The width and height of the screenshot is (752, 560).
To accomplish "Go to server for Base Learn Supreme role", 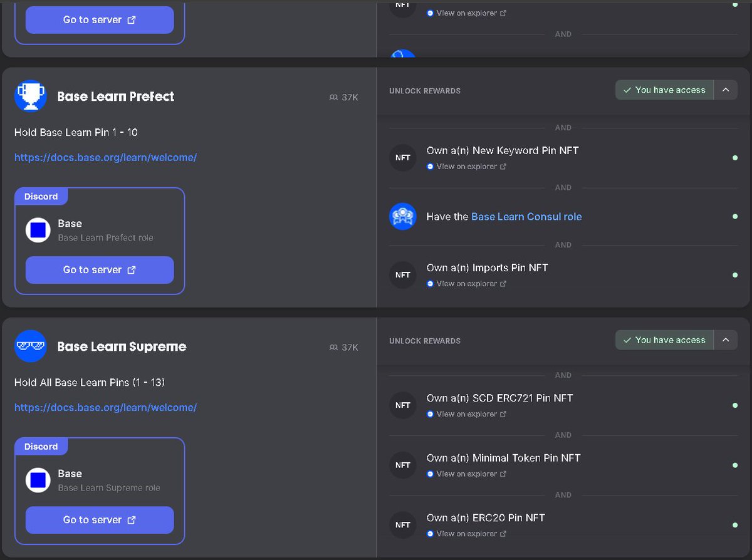I will coord(100,519).
